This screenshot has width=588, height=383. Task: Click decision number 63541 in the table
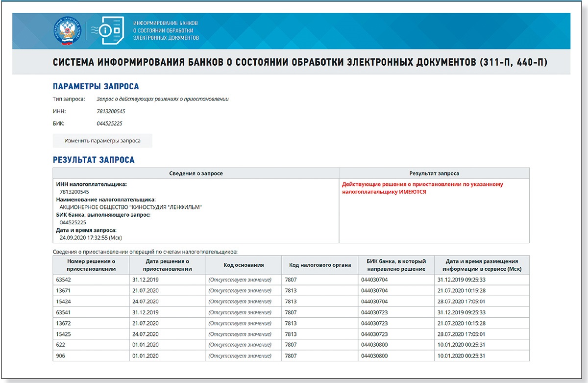pyautogui.click(x=64, y=312)
